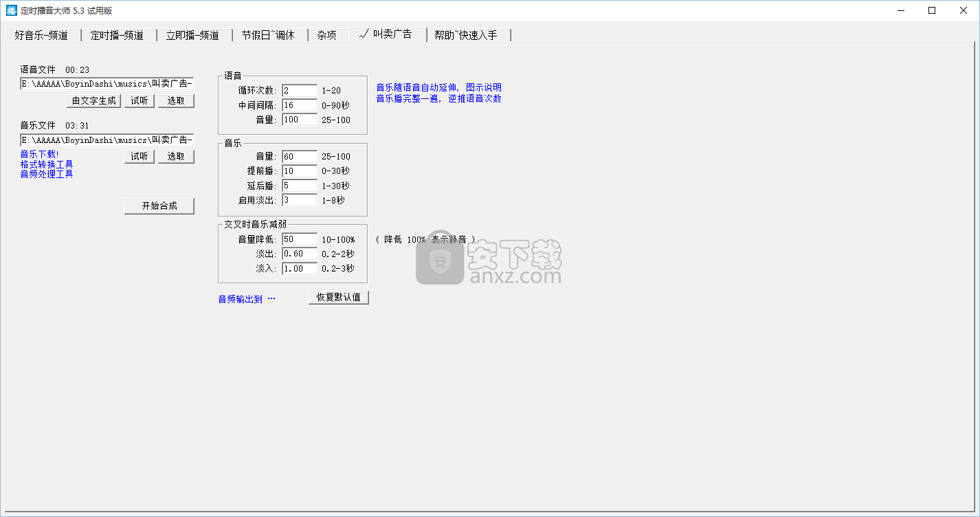
Task: Open the 音乐下载! link
Action: coord(39,154)
